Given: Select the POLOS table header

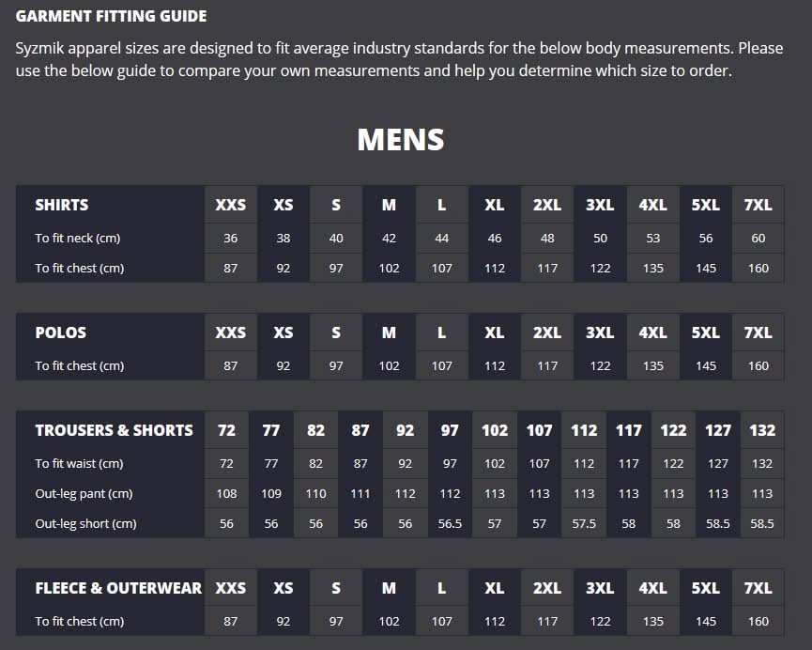Looking at the screenshot, I should [61, 333].
